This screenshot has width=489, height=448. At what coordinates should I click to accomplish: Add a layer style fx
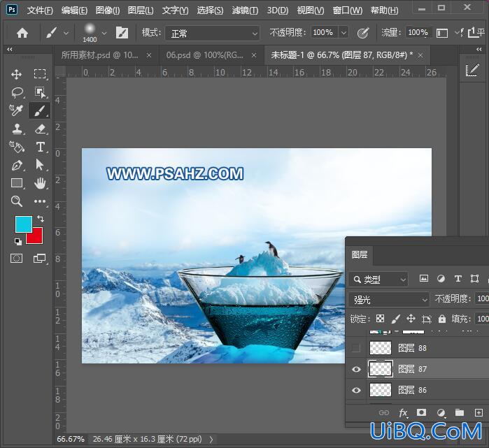403,413
